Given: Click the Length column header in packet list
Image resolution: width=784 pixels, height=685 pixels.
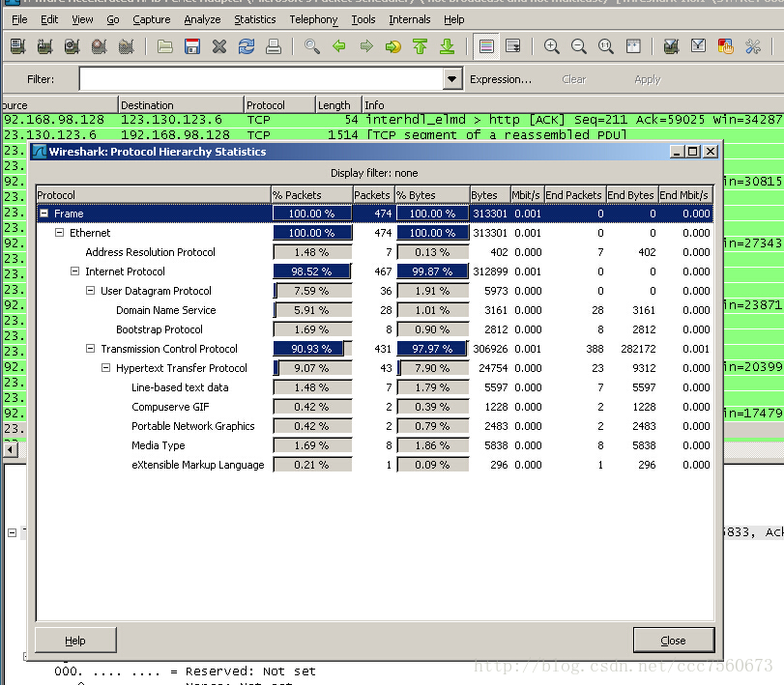Looking at the screenshot, I should pos(338,105).
